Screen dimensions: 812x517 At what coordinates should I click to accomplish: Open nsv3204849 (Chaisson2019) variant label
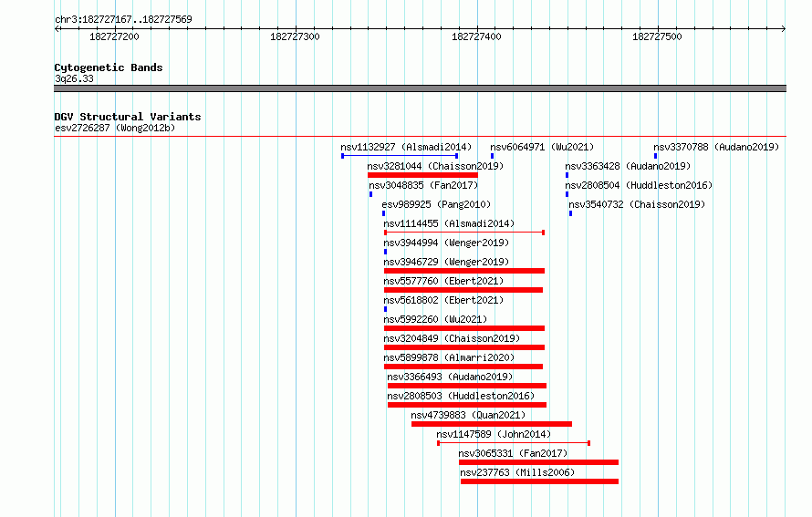(452, 338)
